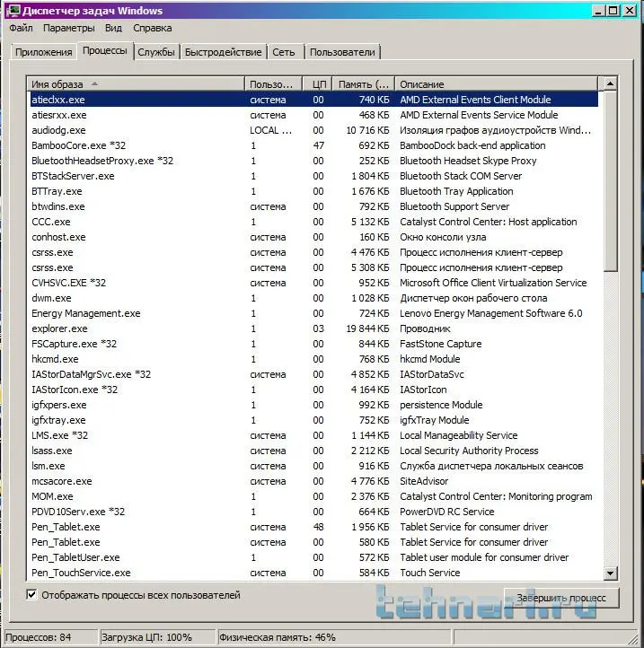Select the lsm.exe process
This screenshot has height=648, width=644.
point(314,466)
